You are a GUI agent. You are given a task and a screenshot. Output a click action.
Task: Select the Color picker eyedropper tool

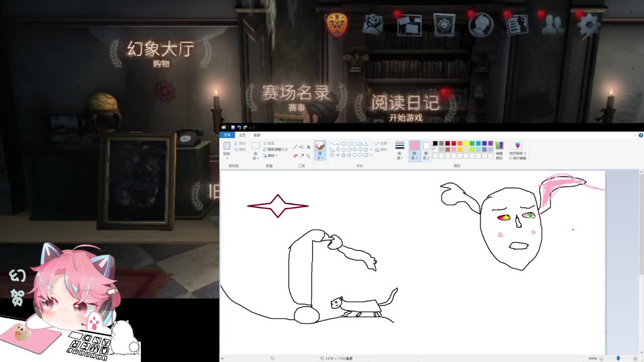click(x=301, y=155)
